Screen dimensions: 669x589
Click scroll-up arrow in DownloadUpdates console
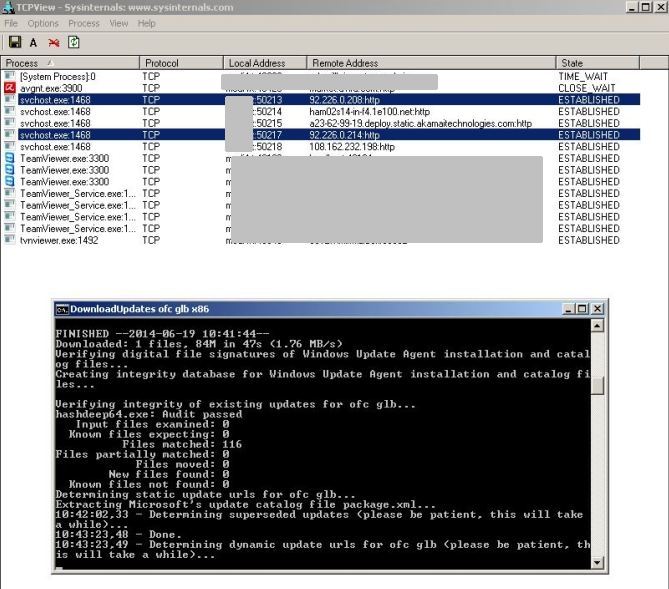click(597, 326)
